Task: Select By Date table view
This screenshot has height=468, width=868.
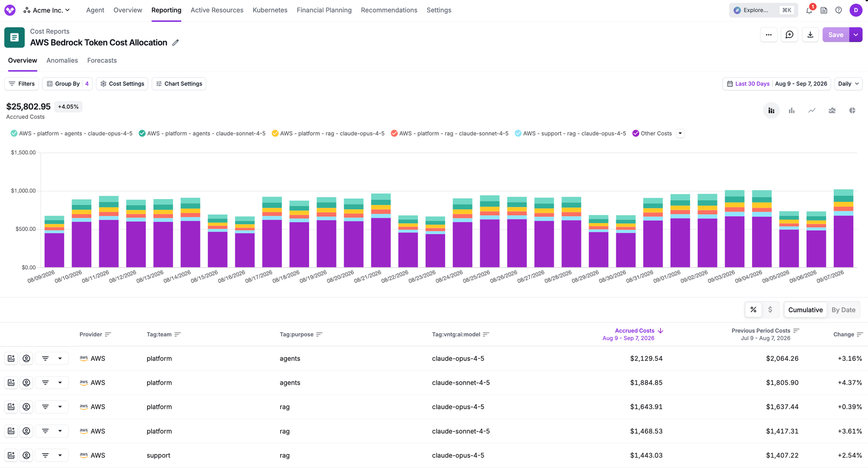Action: click(843, 310)
